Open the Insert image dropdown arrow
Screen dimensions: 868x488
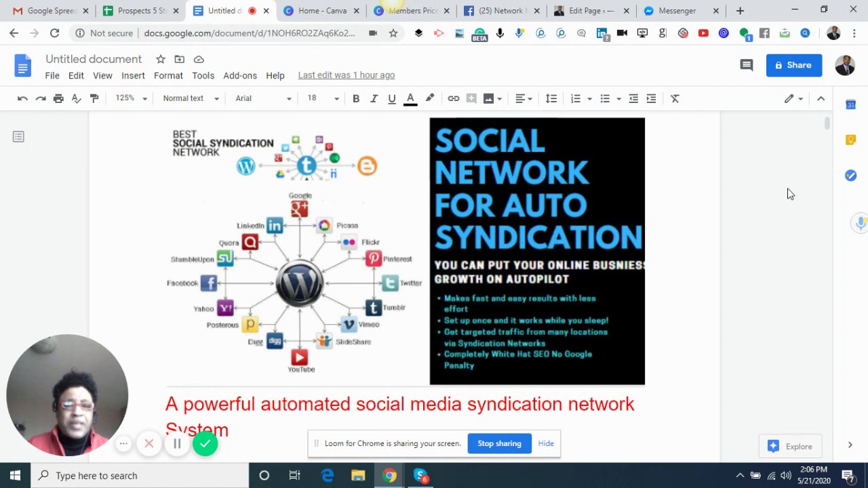(x=499, y=98)
